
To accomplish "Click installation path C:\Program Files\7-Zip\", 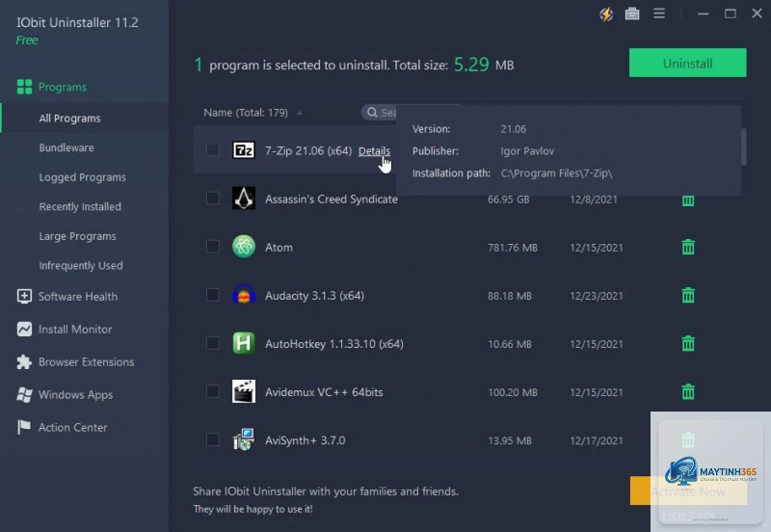I will (556, 173).
